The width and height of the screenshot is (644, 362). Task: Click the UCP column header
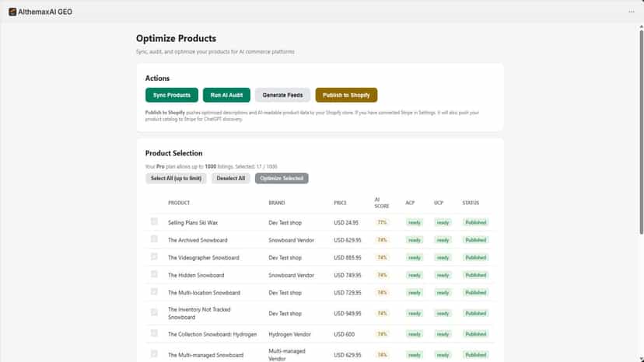438,203
